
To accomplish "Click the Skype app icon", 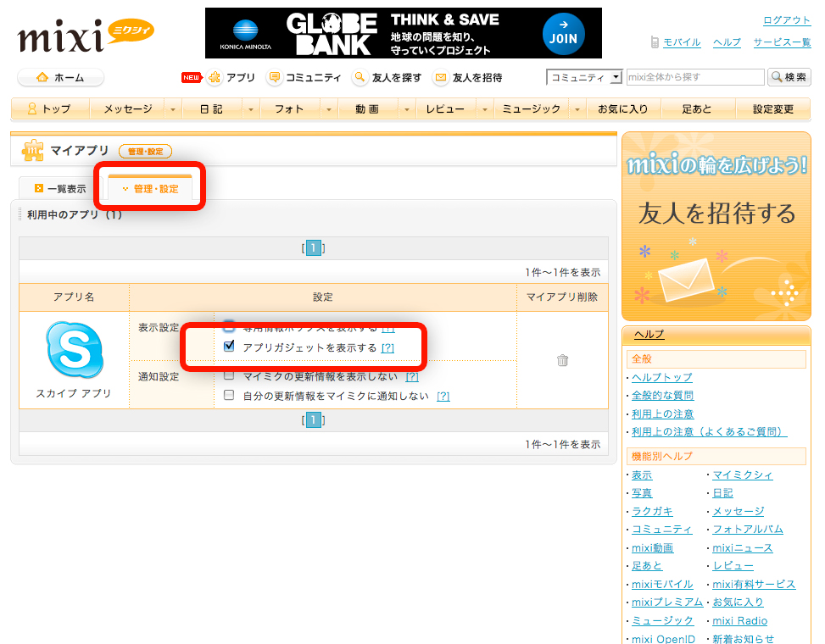I will click(74, 350).
